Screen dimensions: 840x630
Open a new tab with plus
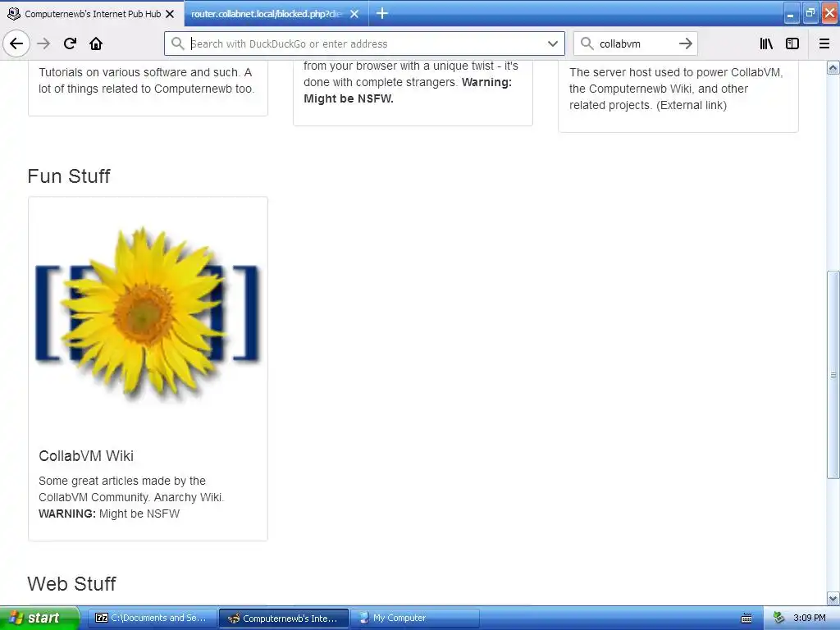point(382,13)
